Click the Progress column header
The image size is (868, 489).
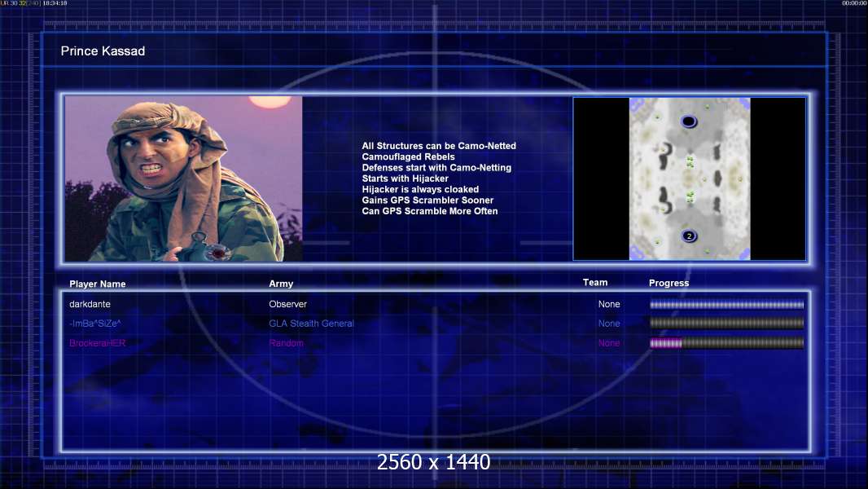coord(669,283)
